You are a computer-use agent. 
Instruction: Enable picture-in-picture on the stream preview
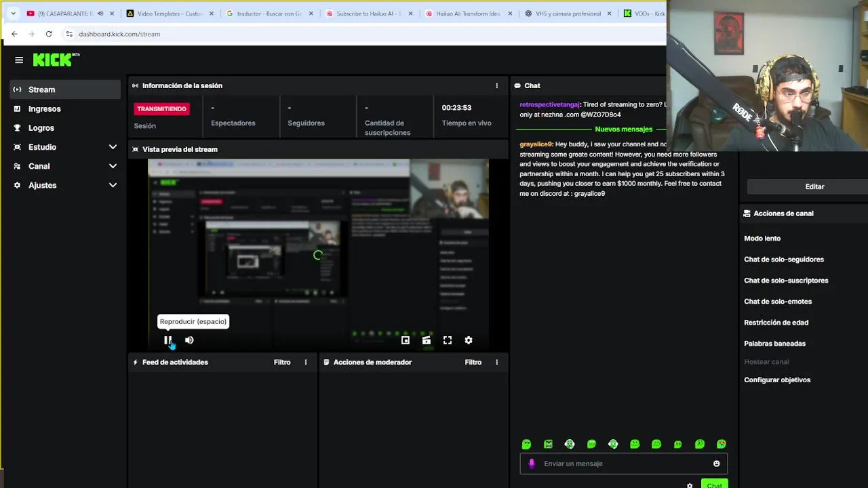[x=406, y=340]
